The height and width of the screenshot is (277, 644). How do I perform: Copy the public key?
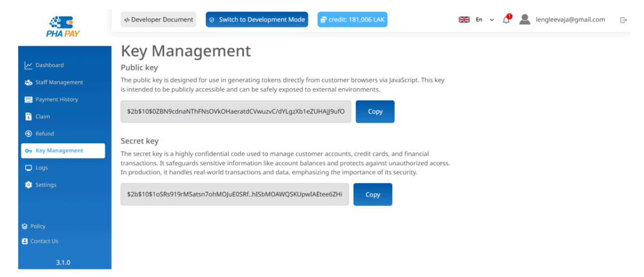[375, 112]
